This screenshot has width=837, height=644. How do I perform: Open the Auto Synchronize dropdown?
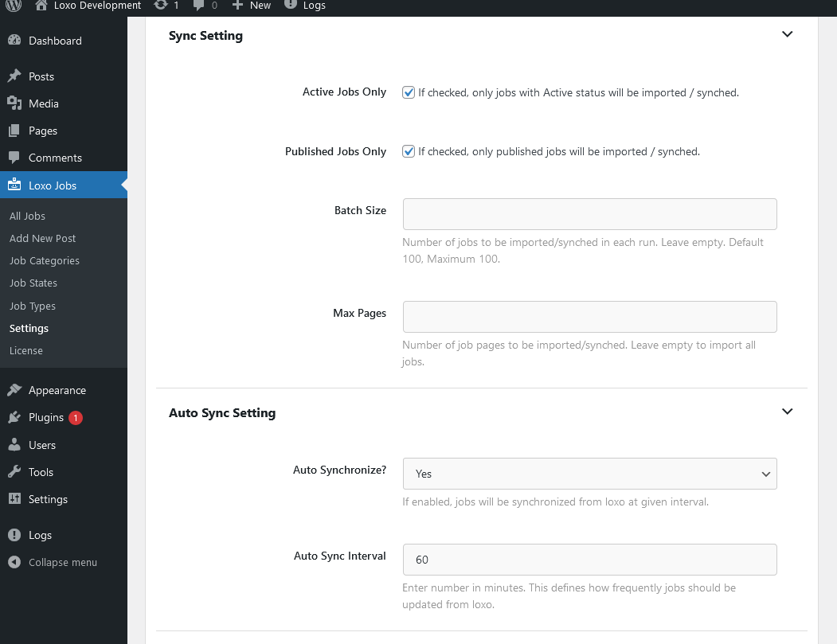pos(590,474)
